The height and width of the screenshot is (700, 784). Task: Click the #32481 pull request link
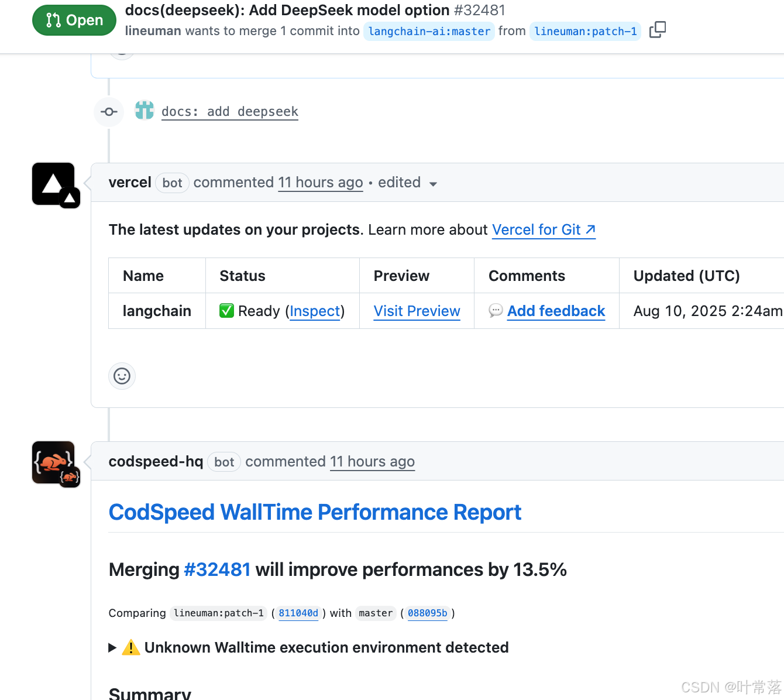(x=217, y=569)
